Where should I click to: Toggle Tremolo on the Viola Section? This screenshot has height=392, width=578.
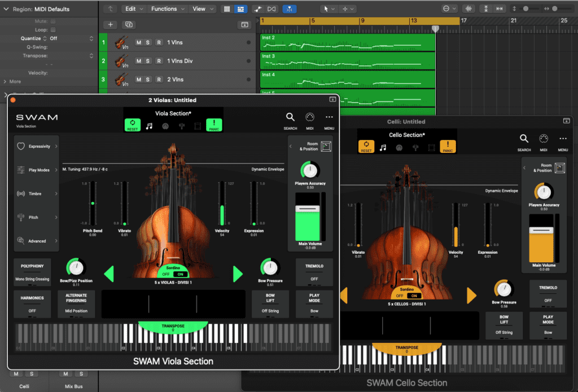point(314,272)
